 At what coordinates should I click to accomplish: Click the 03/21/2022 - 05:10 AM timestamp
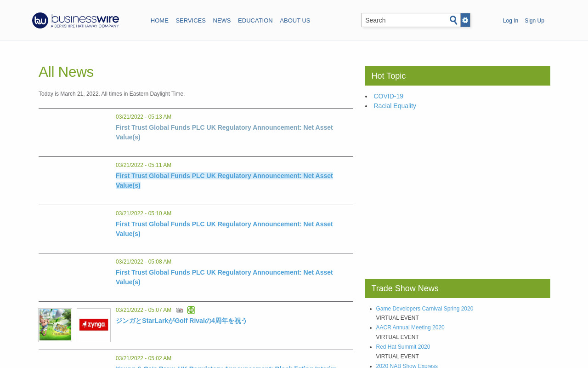click(x=143, y=213)
